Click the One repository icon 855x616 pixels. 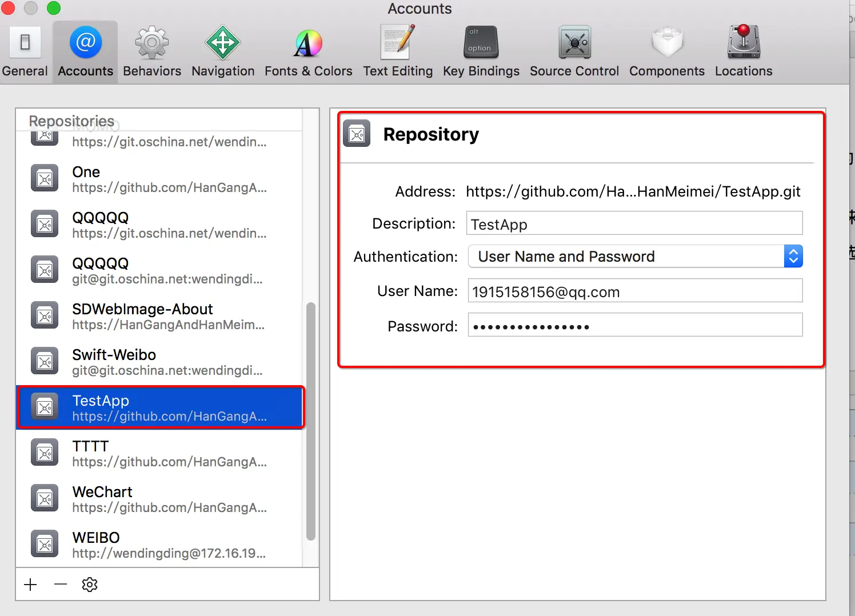(45, 179)
